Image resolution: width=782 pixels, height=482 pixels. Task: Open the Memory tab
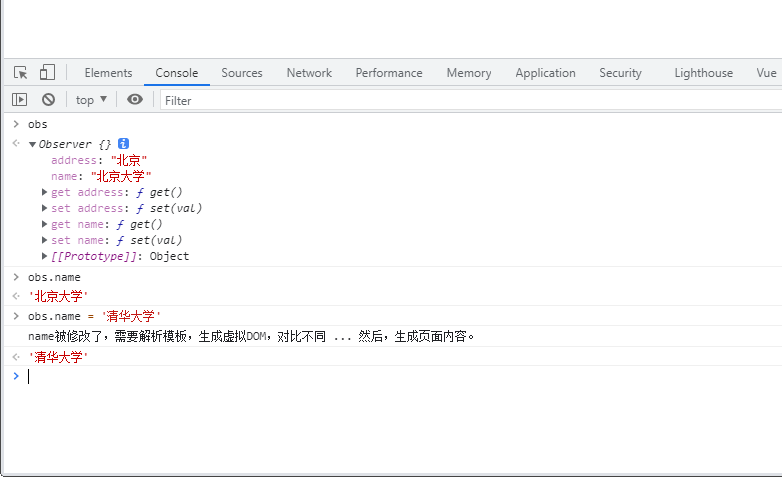[469, 73]
